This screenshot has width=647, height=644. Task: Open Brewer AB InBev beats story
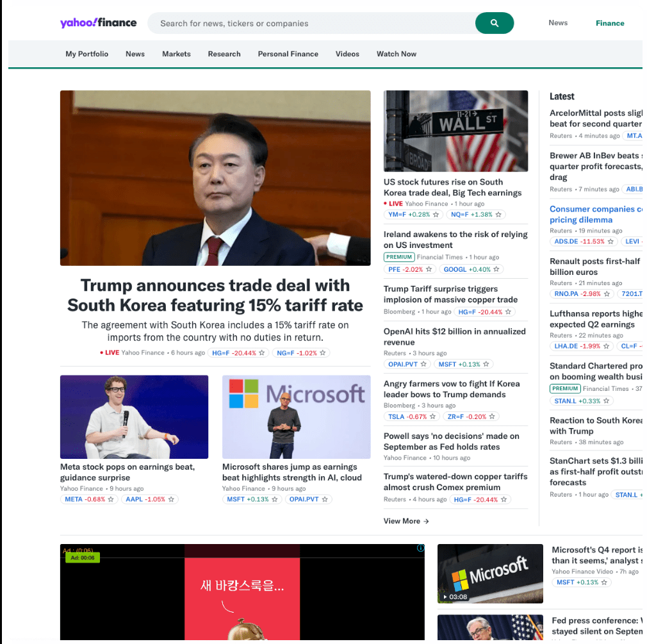(x=596, y=166)
